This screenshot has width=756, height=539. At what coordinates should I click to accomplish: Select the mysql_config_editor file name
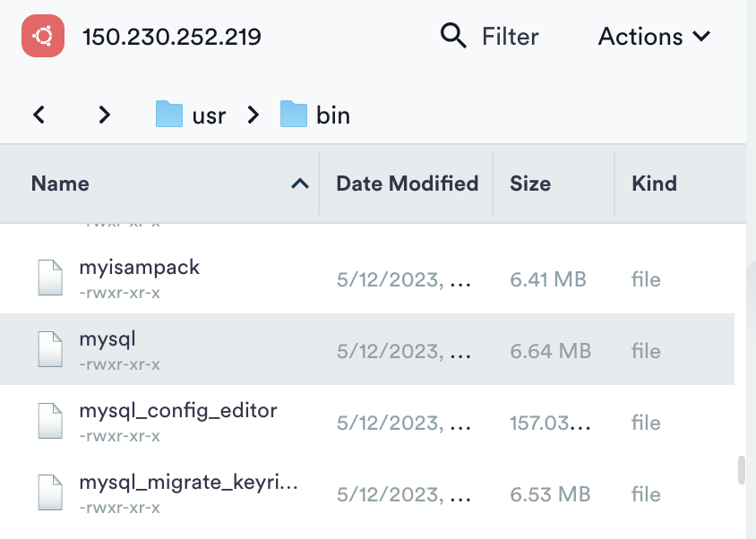tap(178, 411)
